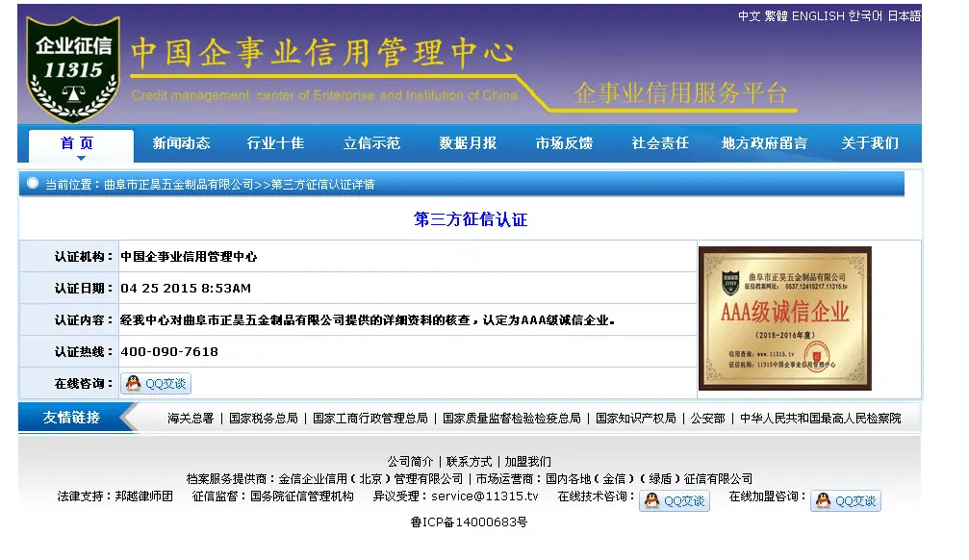Open the 市场反馈 menu item
The width and height of the screenshot is (969, 560).
click(x=564, y=143)
